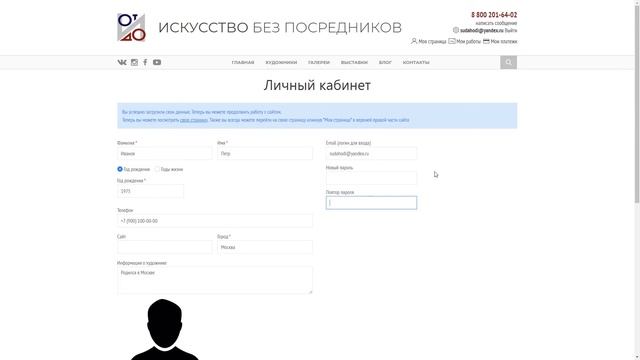The height and width of the screenshot is (360, 640).
Task: Open the VK social page icon
Action: point(122,62)
